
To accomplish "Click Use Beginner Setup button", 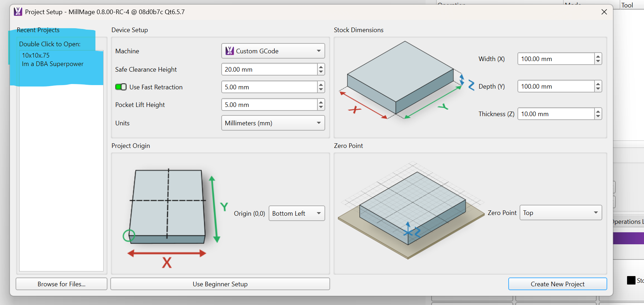I will (220, 284).
